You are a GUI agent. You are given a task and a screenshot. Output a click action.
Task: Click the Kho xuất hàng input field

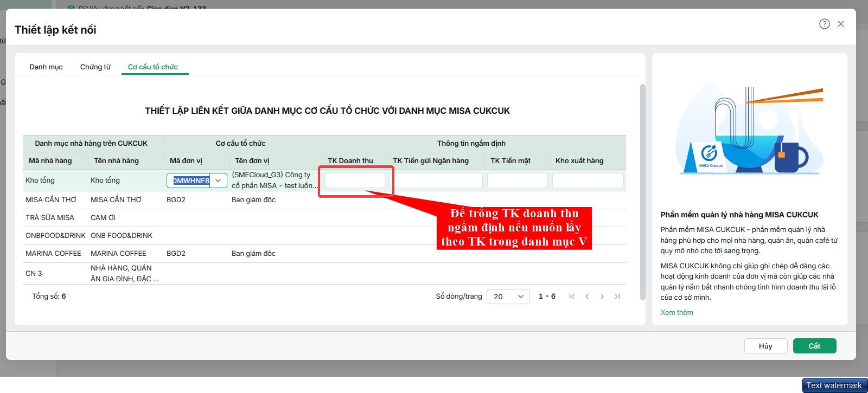pyautogui.click(x=588, y=181)
